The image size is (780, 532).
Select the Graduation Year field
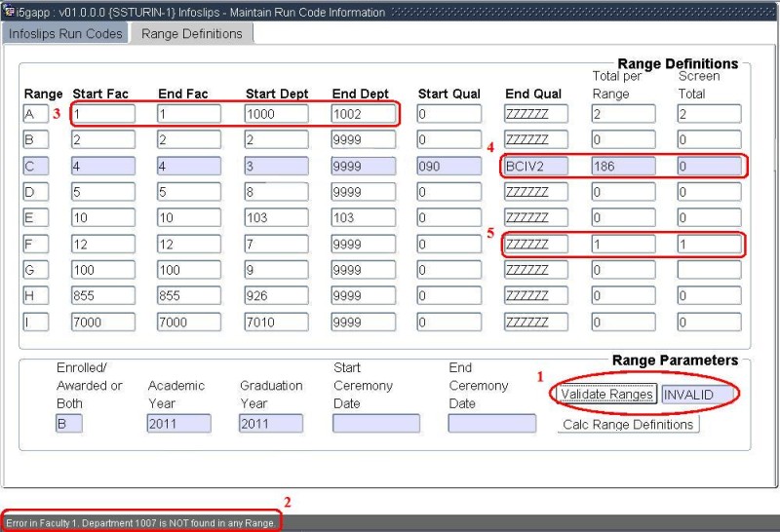(270, 424)
